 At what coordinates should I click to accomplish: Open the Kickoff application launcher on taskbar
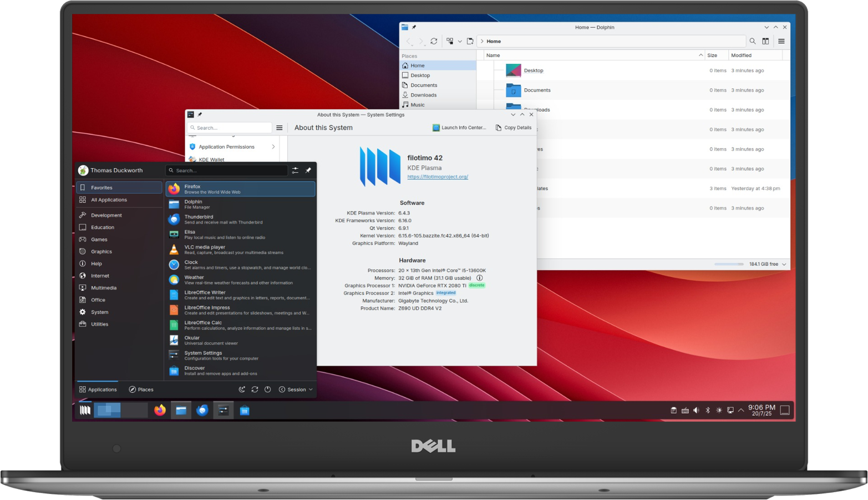[85, 410]
